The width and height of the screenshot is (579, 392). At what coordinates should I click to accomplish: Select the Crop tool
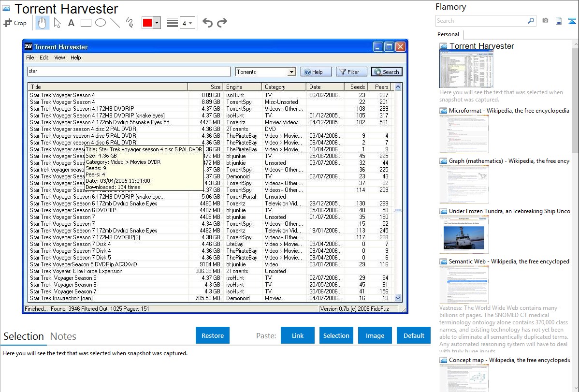coord(15,23)
